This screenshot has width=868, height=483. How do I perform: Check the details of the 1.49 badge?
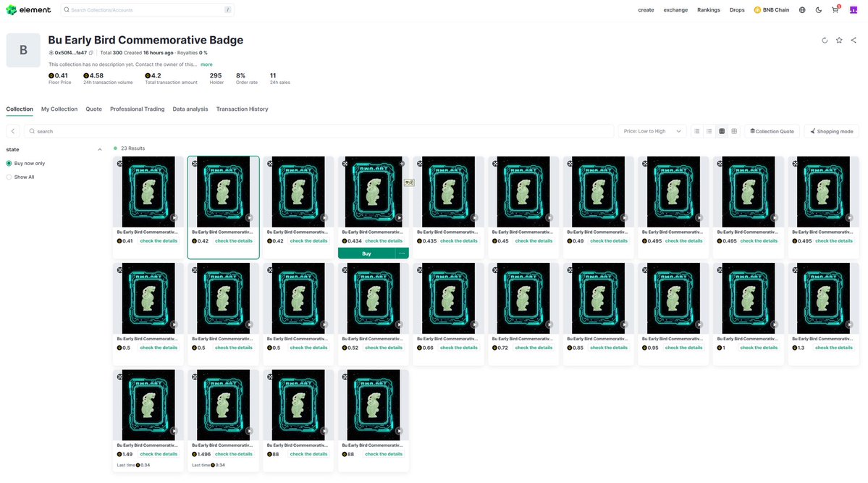(x=159, y=454)
